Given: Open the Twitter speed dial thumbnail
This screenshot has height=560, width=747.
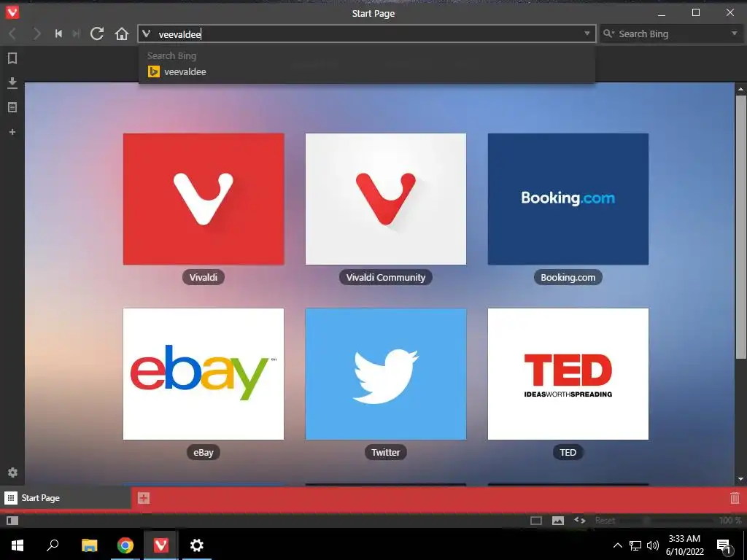Looking at the screenshot, I should tap(386, 374).
